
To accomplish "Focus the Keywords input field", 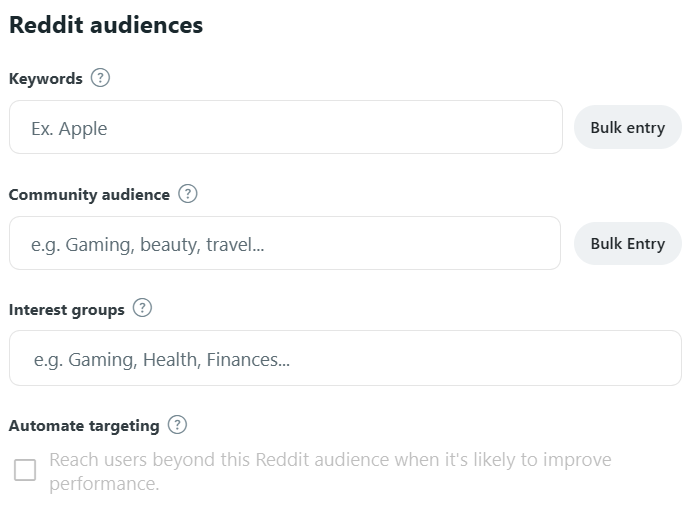I will pyautogui.click(x=286, y=127).
